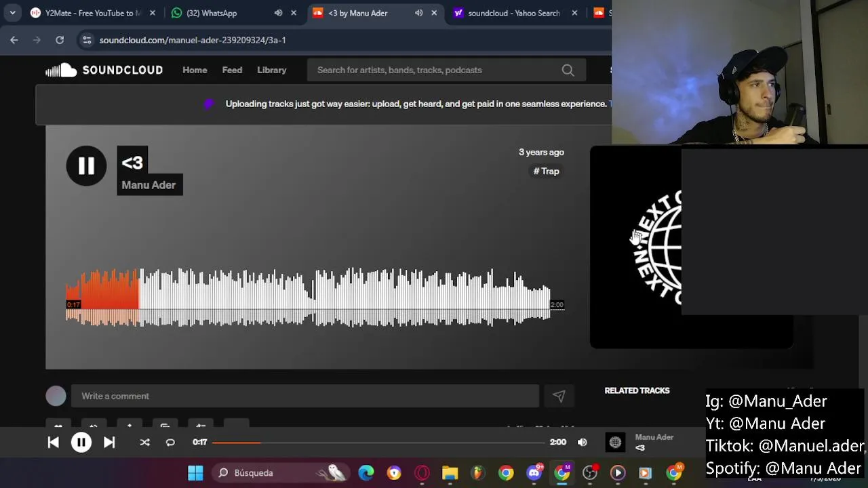Open the Home menu in SoundCloud

pos(195,70)
